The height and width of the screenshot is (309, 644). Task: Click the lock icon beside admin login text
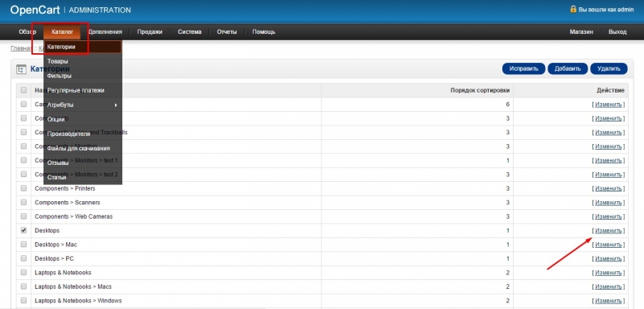coord(573,9)
